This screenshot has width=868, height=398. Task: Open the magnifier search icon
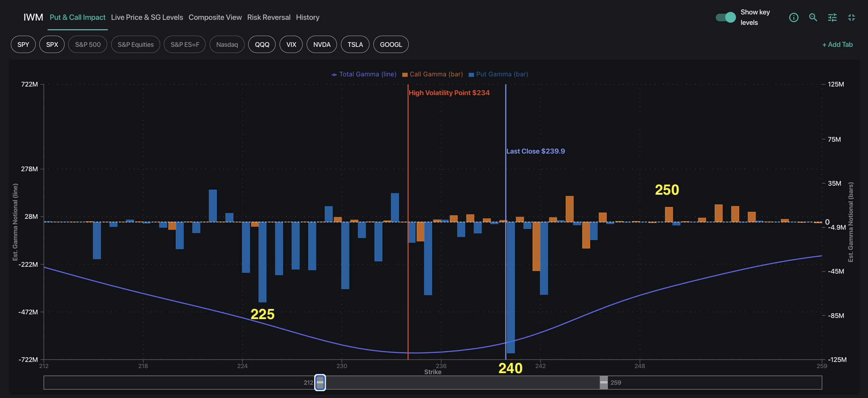click(x=813, y=17)
